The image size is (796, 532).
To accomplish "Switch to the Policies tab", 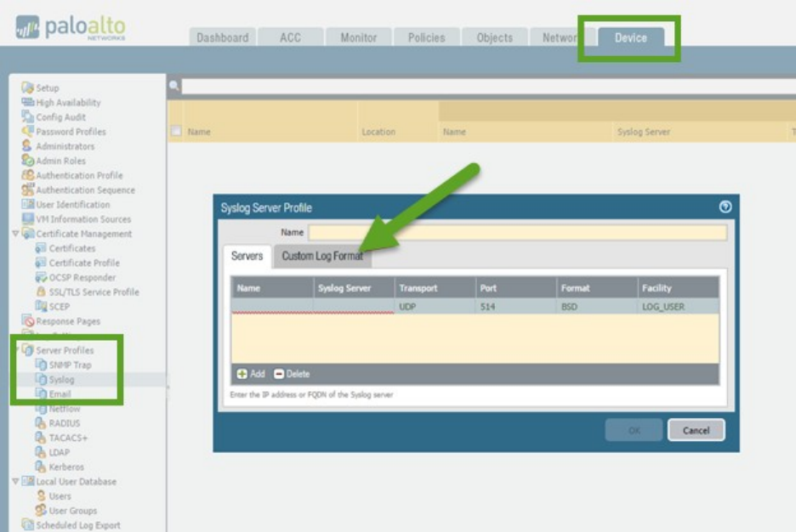I will tap(426, 37).
